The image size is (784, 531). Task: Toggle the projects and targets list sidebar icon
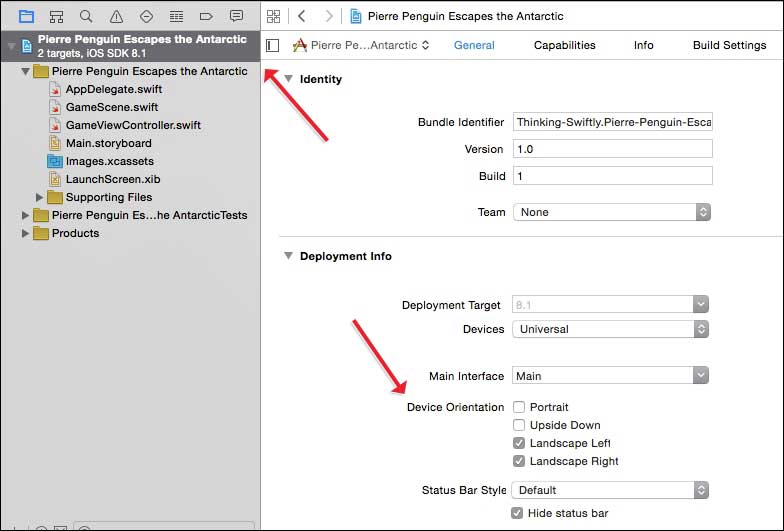(273, 45)
